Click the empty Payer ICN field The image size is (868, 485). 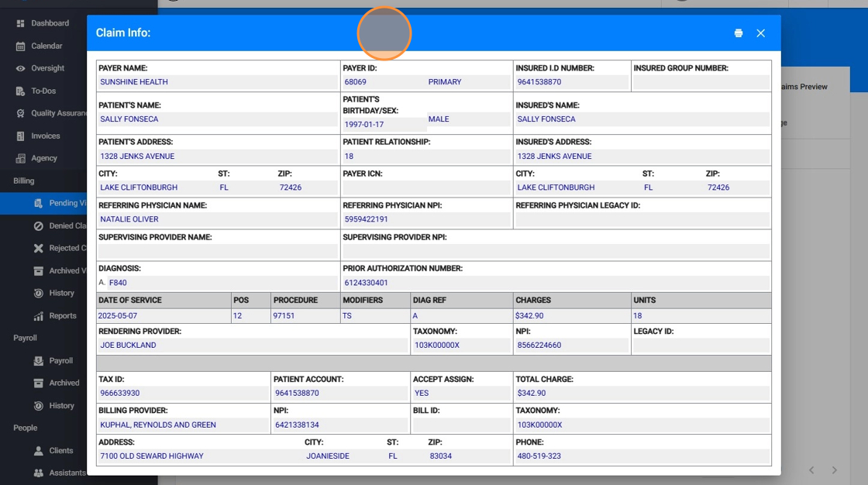click(426, 187)
